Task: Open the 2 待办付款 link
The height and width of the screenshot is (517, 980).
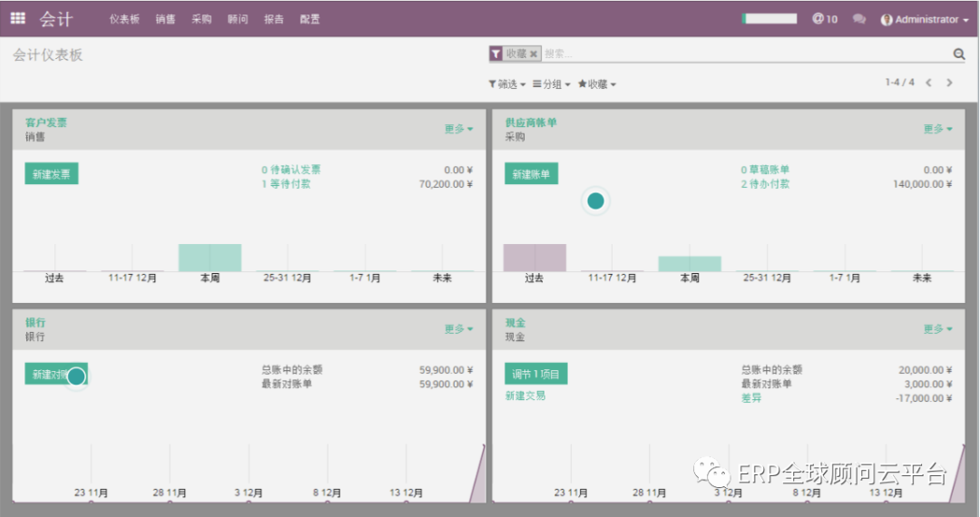Action: [765, 184]
